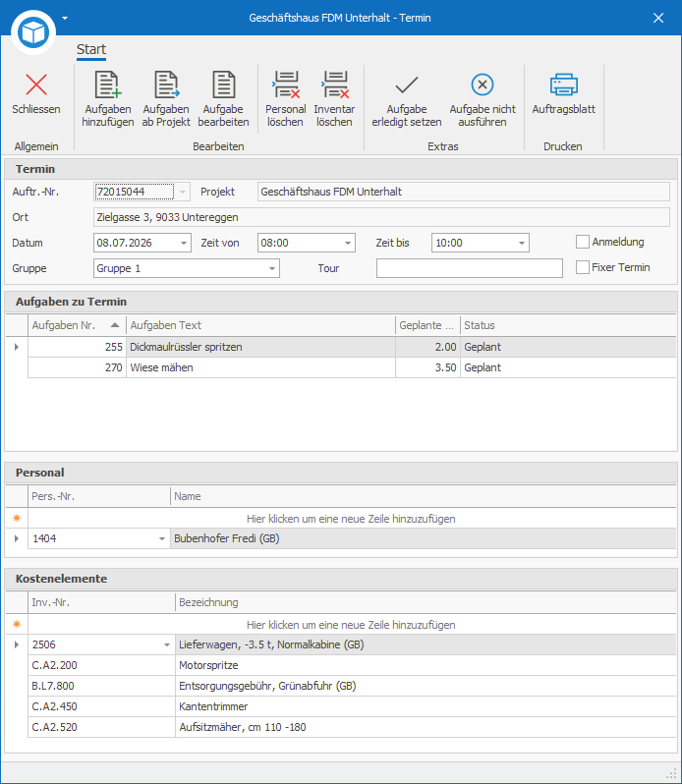The image size is (682, 784).
Task: Click the Bezeichnung column header
Action: 426,602
